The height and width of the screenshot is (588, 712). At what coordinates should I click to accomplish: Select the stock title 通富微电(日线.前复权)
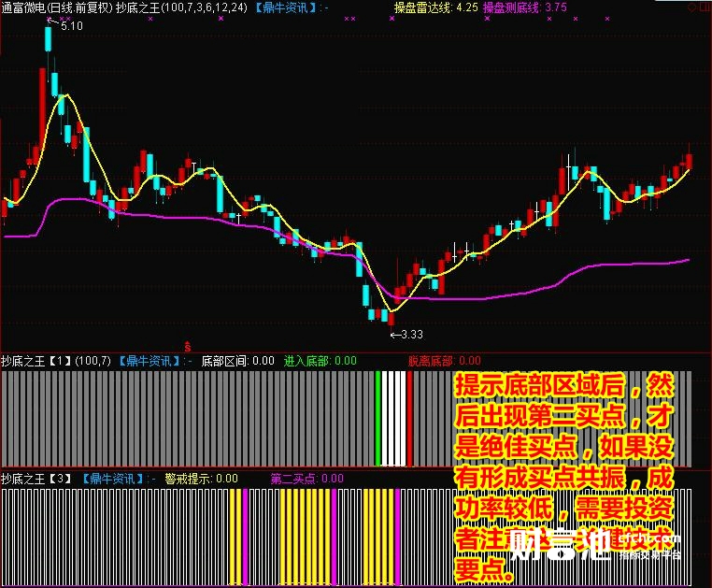pyautogui.click(x=56, y=7)
